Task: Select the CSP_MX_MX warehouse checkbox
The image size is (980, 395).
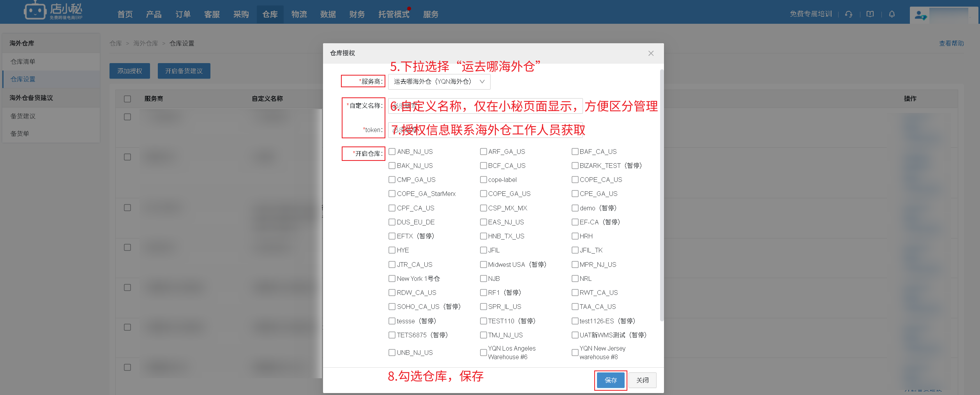Action: click(x=483, y=208)
